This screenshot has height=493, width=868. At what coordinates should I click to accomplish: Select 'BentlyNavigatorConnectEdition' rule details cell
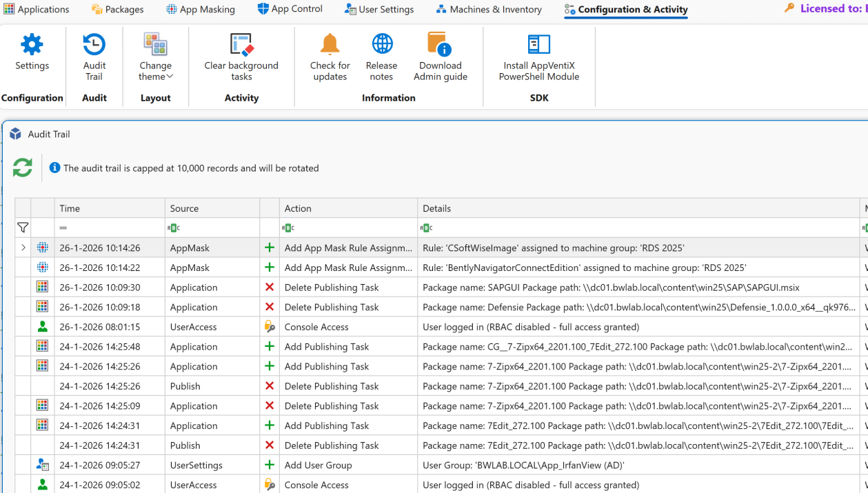(x=638, y=268)
